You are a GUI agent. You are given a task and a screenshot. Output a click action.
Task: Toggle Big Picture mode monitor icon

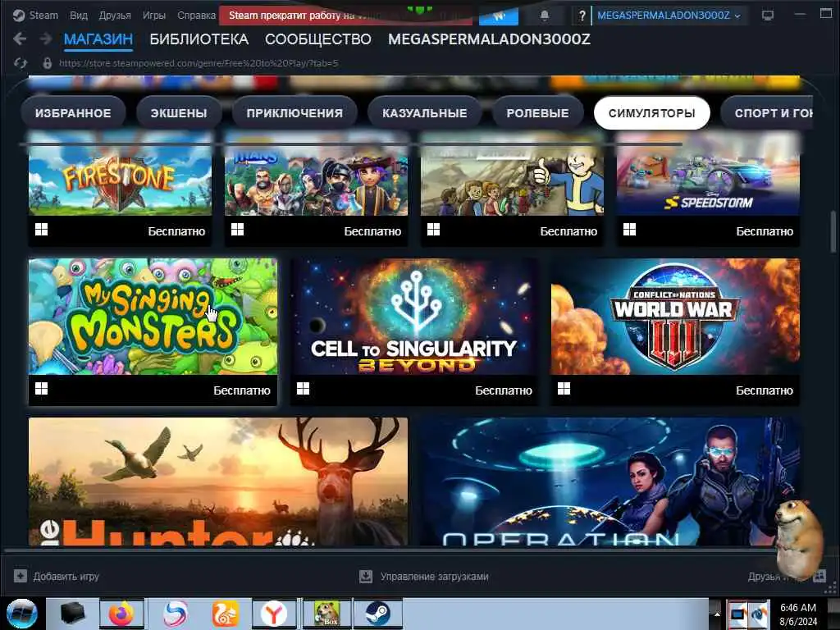pyautogui.click(x=767, y=16)
